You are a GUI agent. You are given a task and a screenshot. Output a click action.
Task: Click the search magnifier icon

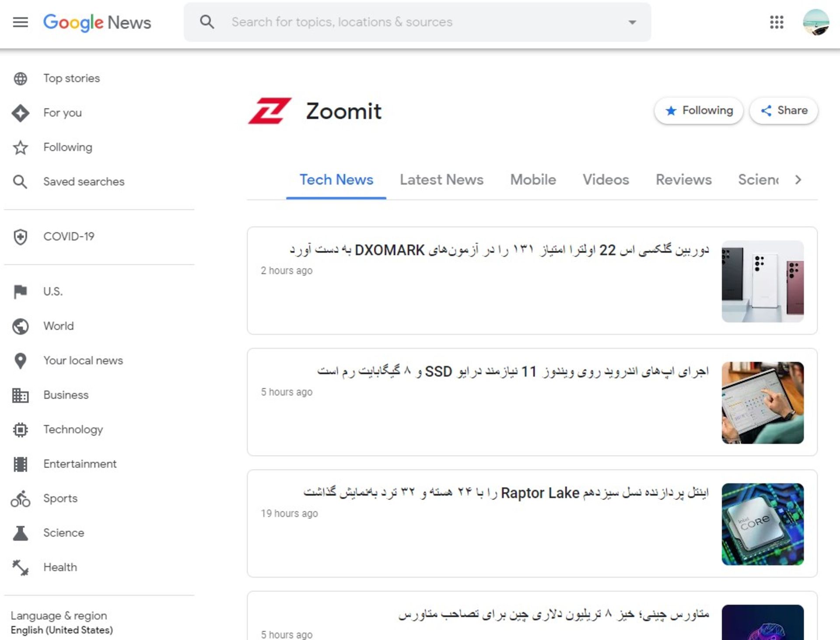[207, 22]
